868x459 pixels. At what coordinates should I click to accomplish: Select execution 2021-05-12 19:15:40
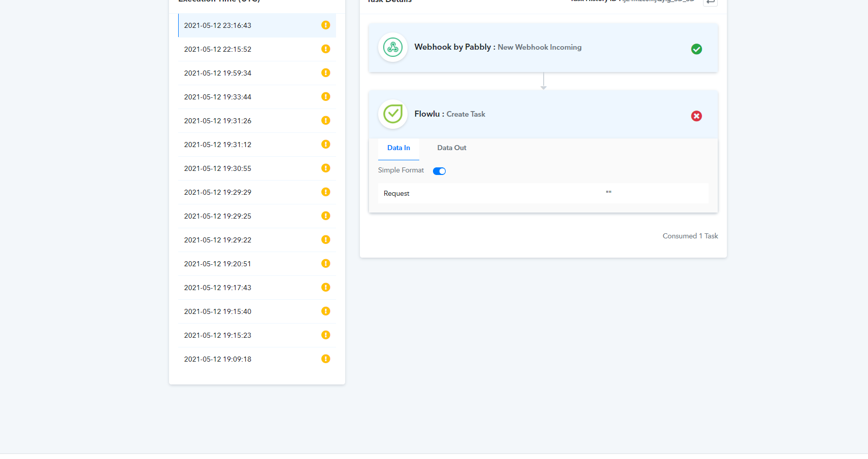[257, 311]
